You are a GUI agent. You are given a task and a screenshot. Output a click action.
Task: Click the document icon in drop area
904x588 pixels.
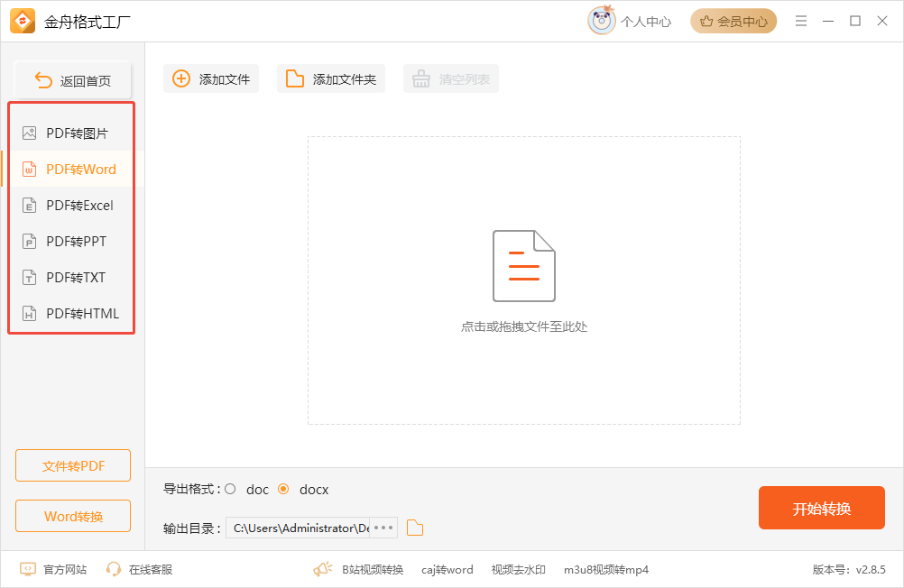point(523,266)
